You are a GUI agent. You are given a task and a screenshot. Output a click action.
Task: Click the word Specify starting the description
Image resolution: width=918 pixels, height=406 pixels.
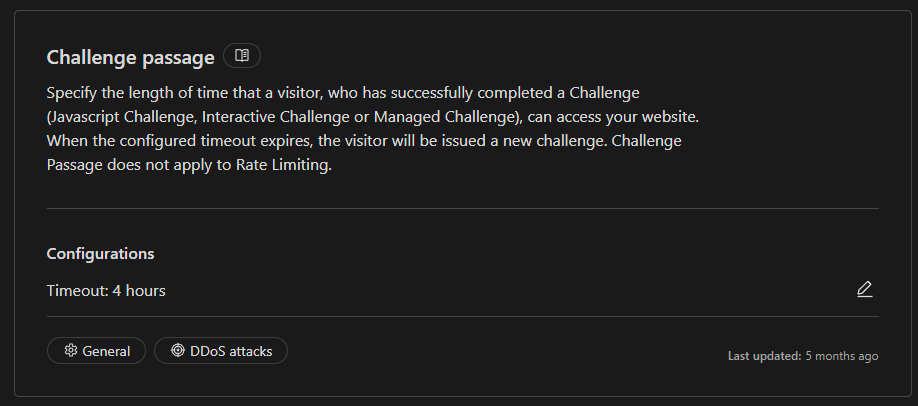click(73, 92)
